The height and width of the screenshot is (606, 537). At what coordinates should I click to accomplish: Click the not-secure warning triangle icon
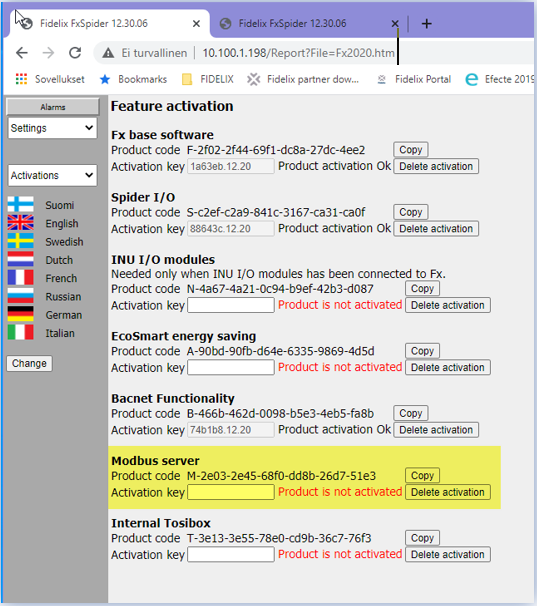click(108, 53)
